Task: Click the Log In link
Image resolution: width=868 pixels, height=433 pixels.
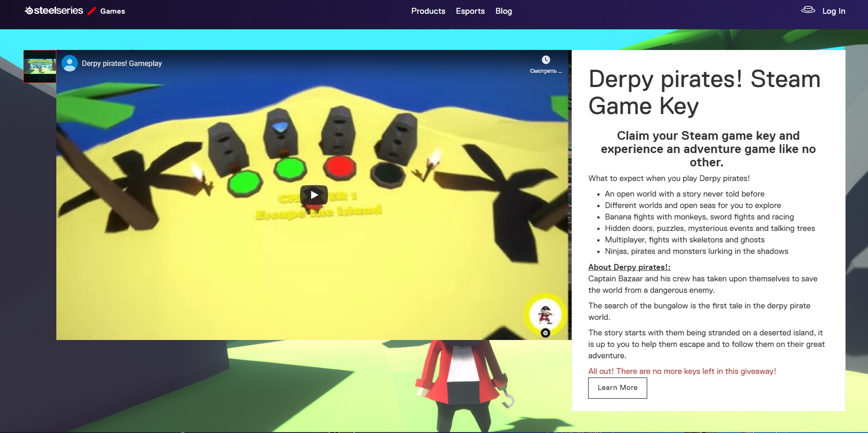Action: coord(834,11)
